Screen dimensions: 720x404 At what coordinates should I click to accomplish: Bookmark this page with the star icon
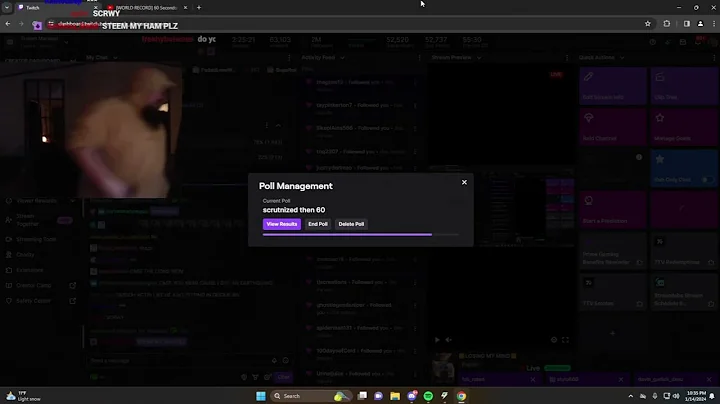647,24
